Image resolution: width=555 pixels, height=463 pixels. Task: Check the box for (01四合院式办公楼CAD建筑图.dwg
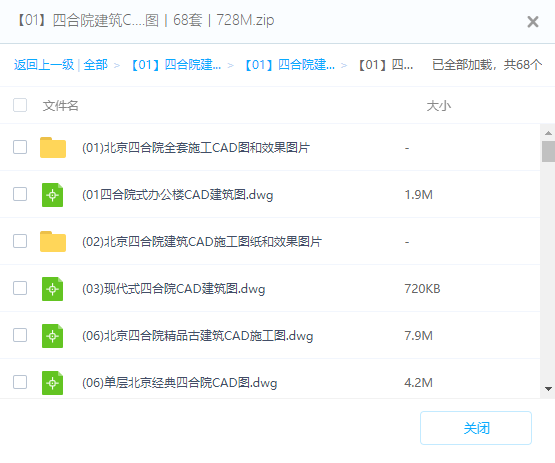pos(20,194)
